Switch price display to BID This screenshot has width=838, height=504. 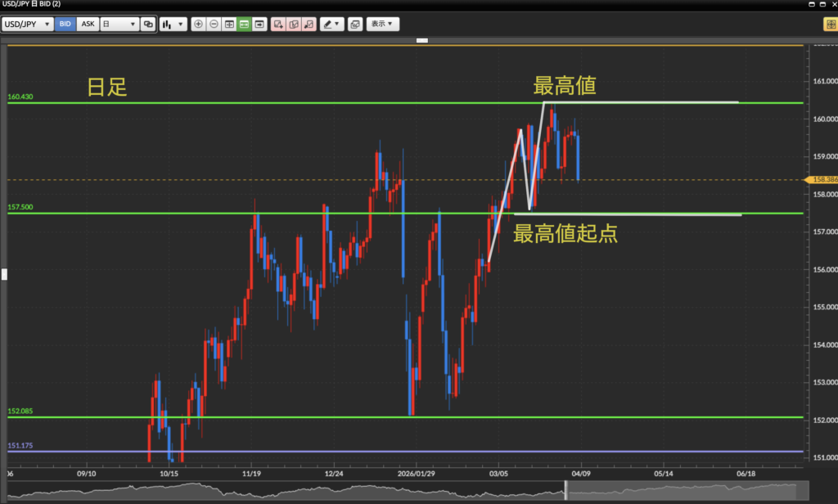click(65, 25)
